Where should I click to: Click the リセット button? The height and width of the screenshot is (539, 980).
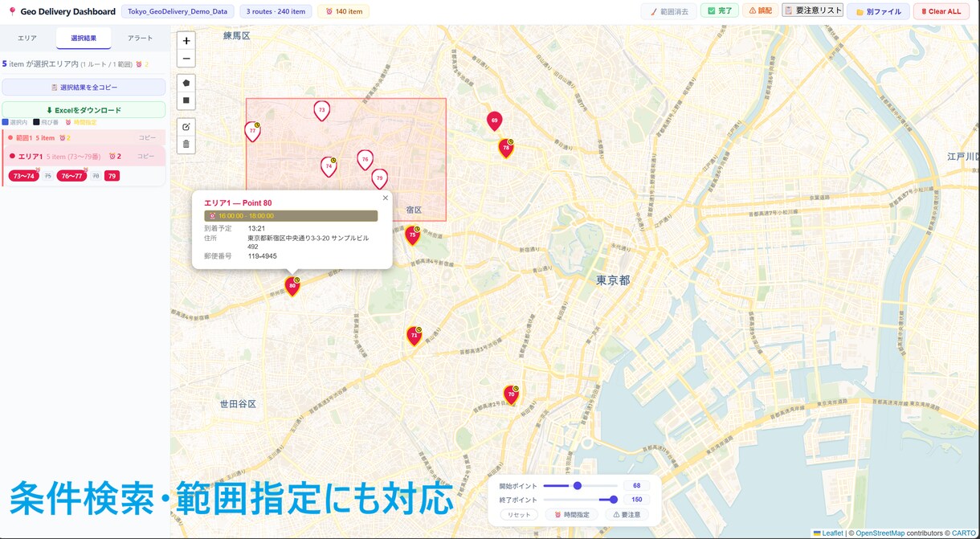520,514
